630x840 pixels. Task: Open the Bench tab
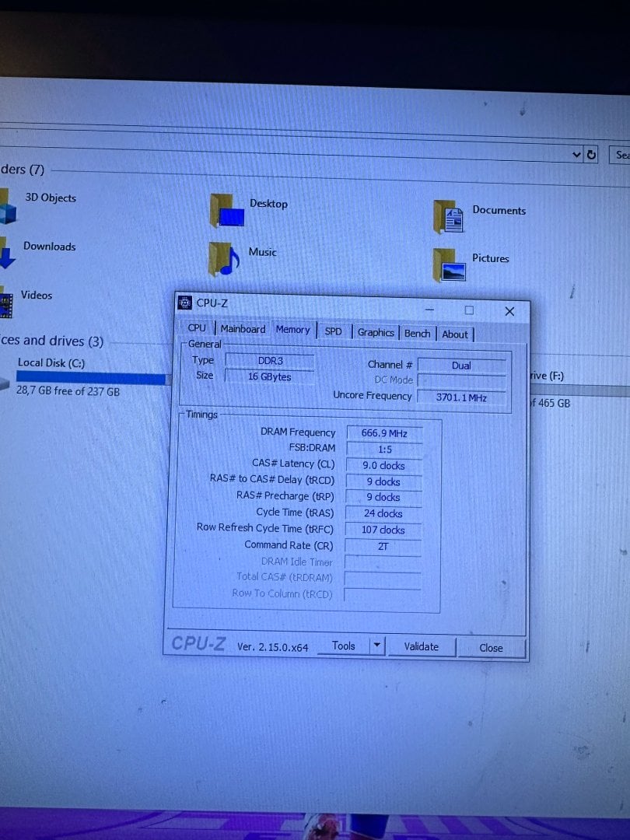(x=418, y=333)
